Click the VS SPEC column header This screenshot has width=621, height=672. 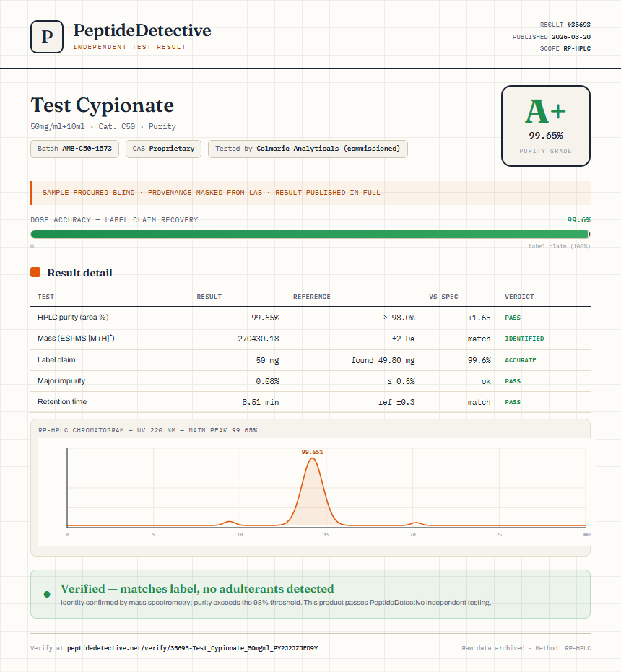pyautogui.click(x=443, y=297)
